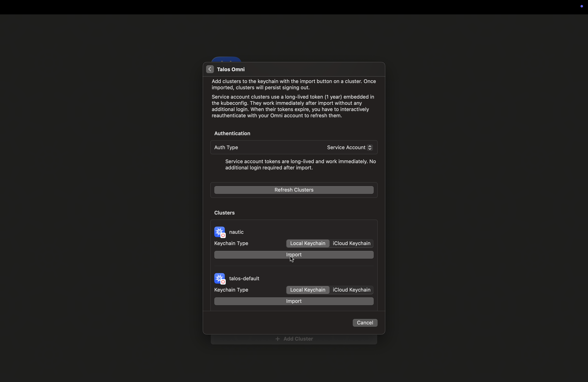The image size is (588, 382).
Task: Click the talos-default cluster name
Action: point(244,279)
